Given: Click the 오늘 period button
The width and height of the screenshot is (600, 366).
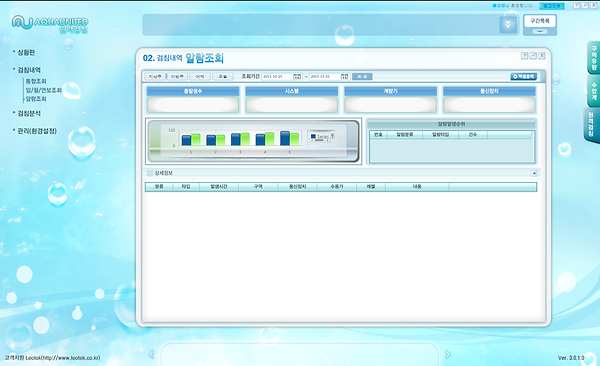Looking at the screenshot, I should 223,77.
